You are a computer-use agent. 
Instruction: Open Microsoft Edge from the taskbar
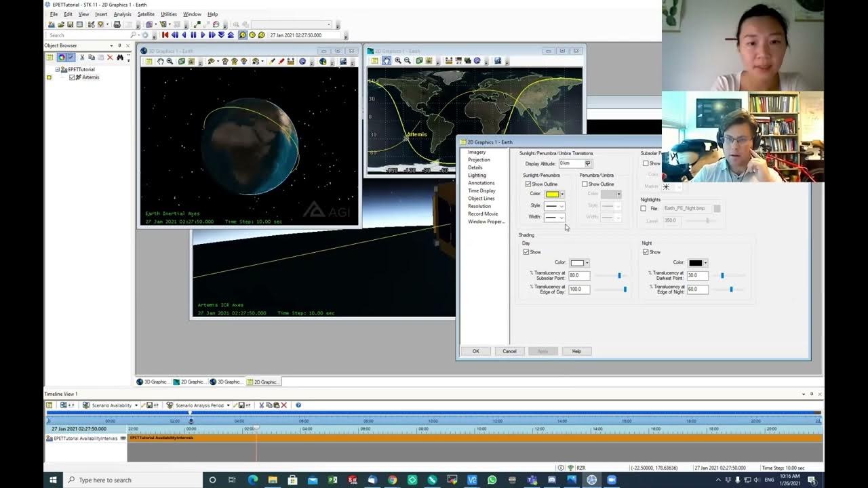(x=252, y=480)
